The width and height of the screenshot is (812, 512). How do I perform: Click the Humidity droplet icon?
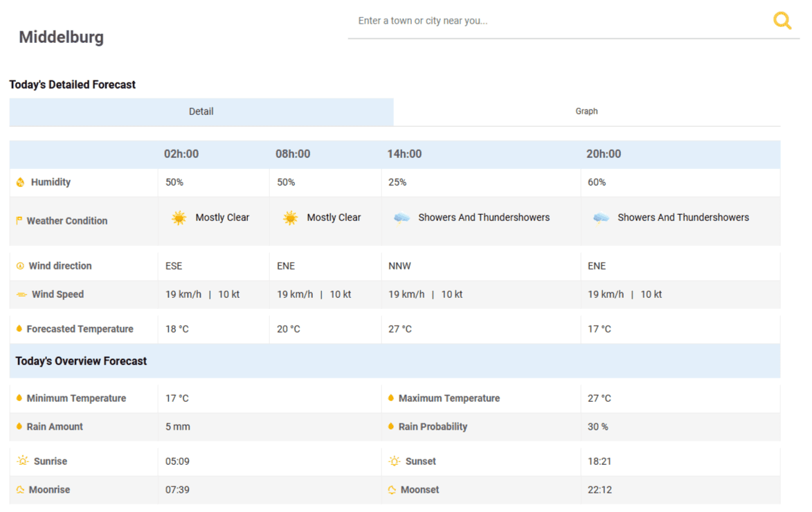(x=20, y=182)
